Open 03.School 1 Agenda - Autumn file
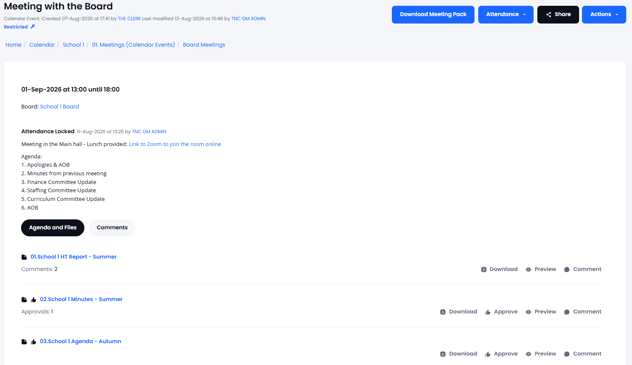This screenshot has width=632, height=365. (80, 341)
